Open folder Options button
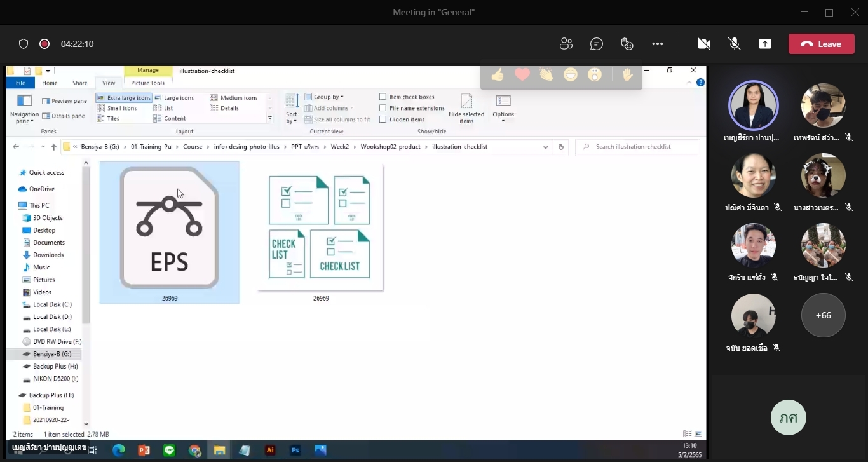 (503, 109)
